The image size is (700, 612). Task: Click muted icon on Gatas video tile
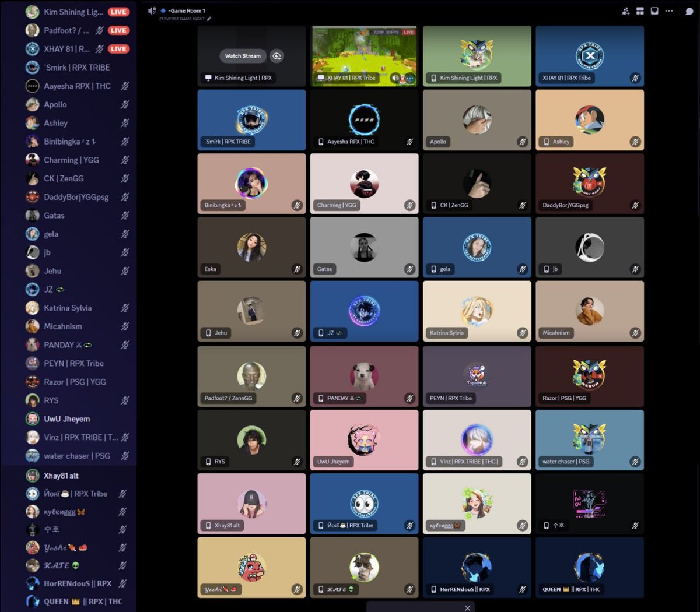[409, 269]
